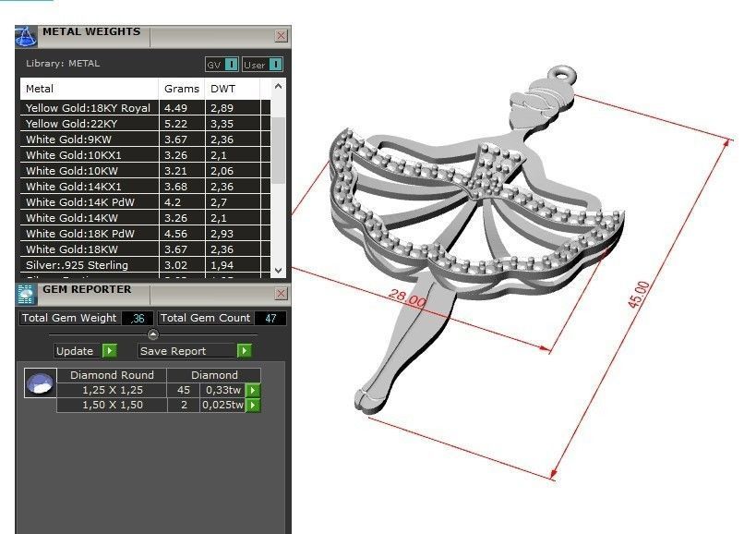Click the Diamond column header in gem table
The width and height of the screenshot is (756, 534).
[x=214, y=375]
